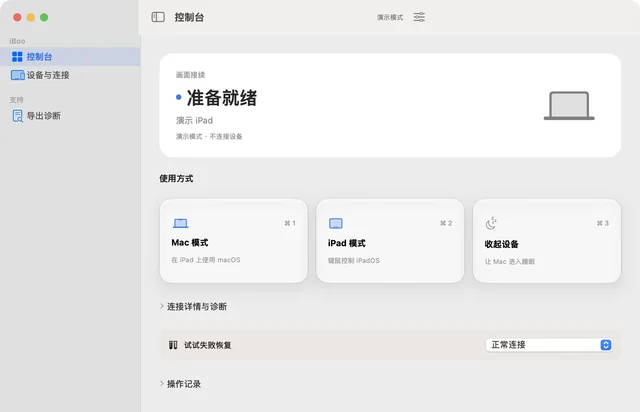Viewport: 640px width, 412px height.
Task: Click the test tube icon beside 试试失败恢复
Action: (173, 345)
